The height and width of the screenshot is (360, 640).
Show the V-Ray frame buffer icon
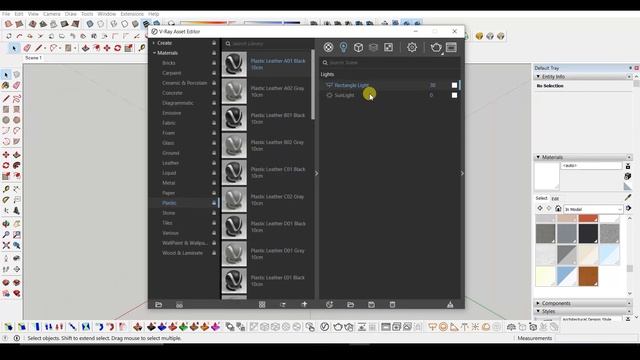[x=451, y=47]
